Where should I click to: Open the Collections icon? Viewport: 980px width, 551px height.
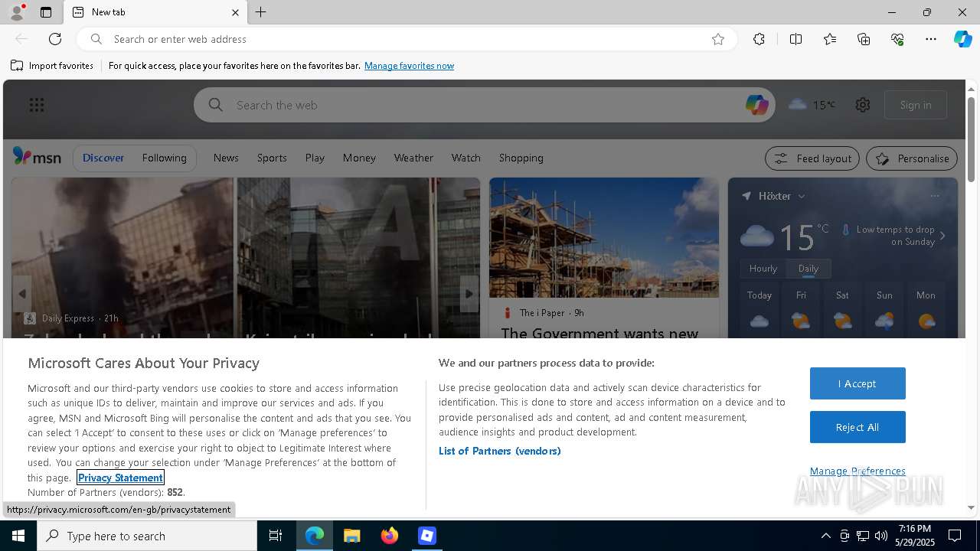coord(864,39)
